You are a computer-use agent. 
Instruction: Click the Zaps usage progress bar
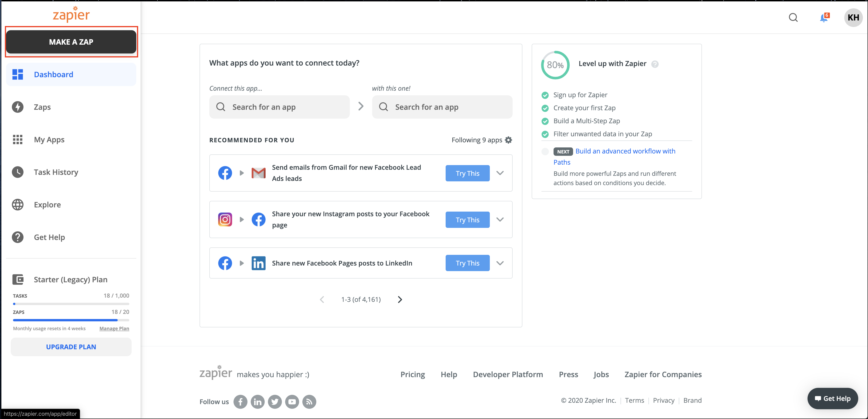point(71,320)
